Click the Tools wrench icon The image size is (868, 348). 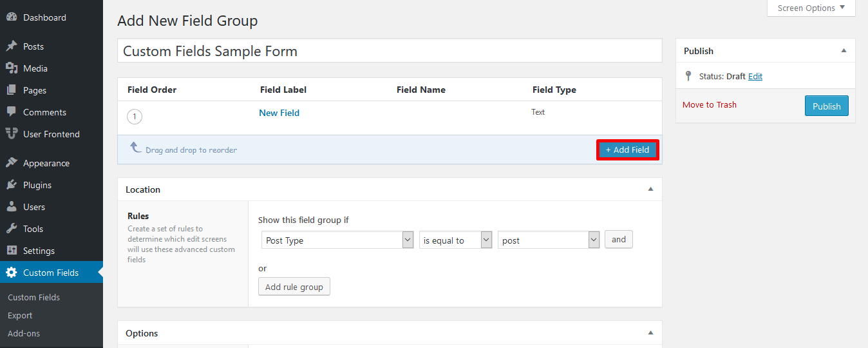click(12, 229)
